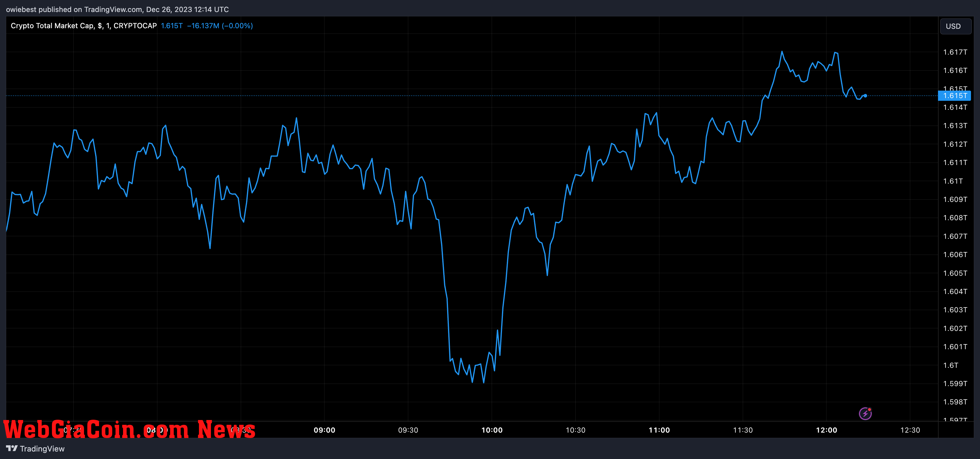Viewport: 980px width, 459px height.
Task: Click the 1.612T price axis label
Action: 955,144
